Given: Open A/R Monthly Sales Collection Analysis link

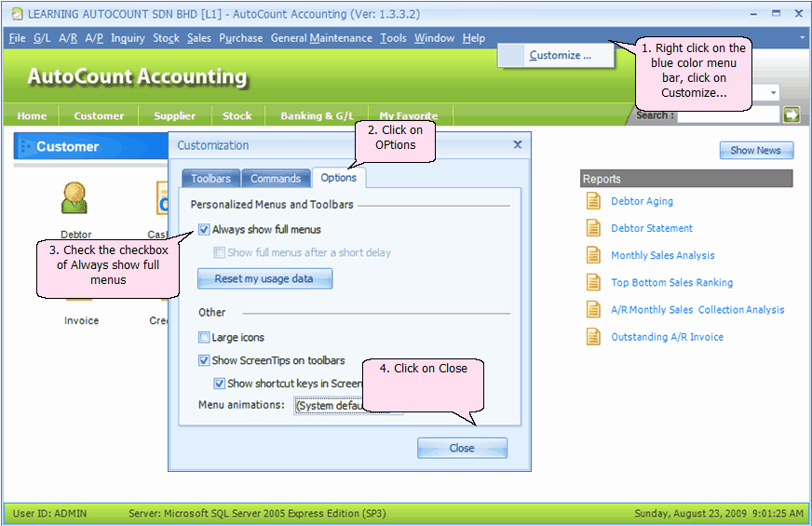Looking at the screenshot, I should pyautogui.click(x=697, y=310).
